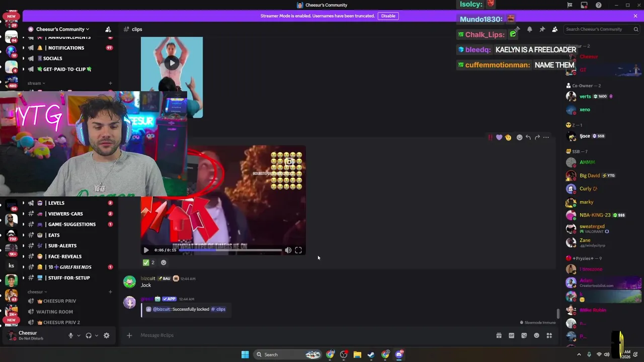
Task: Open microphone options dropdown arrow
Action: click(x=78, y=335)
